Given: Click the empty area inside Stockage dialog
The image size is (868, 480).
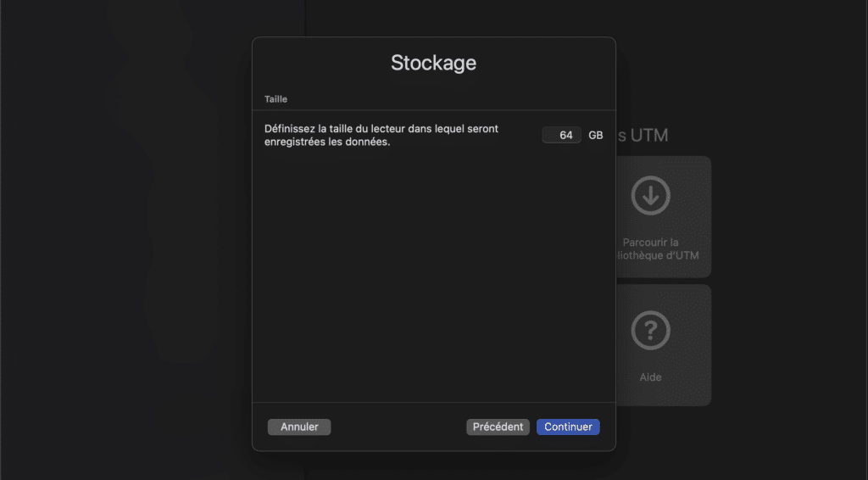Looking at the screenshot, I should pos(433,271).
